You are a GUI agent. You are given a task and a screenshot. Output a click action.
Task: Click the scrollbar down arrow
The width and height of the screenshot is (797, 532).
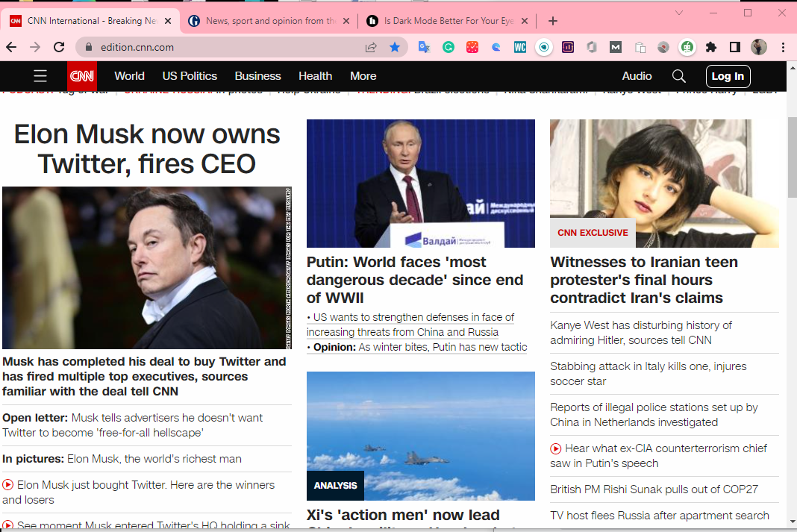[793, 522]
